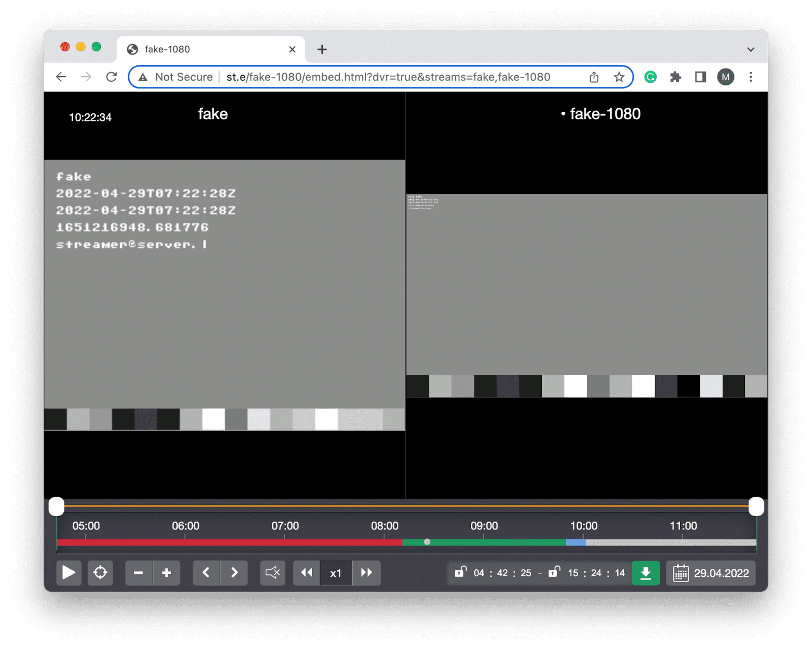Expand the tab search chevron

point(751,49)
